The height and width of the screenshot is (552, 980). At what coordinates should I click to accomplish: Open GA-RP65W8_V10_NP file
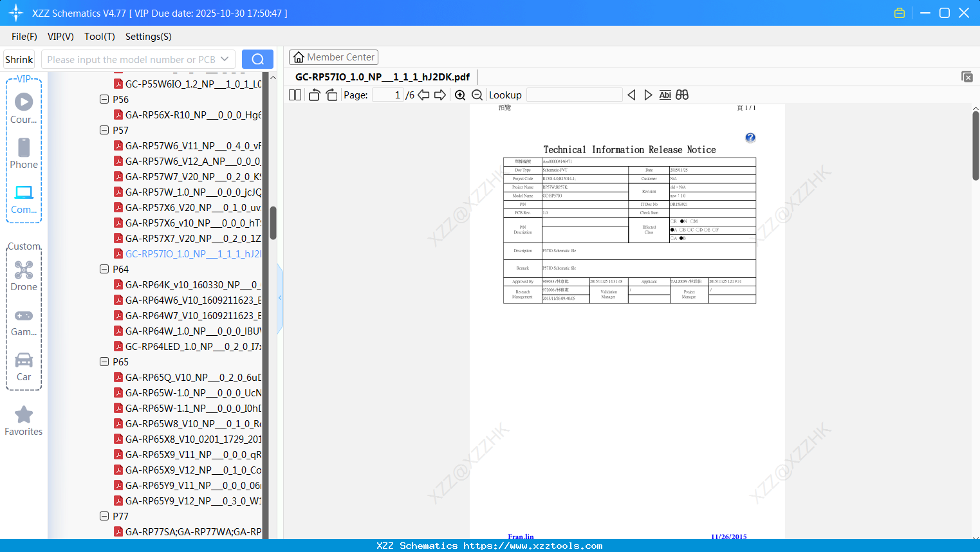point(187,424)
